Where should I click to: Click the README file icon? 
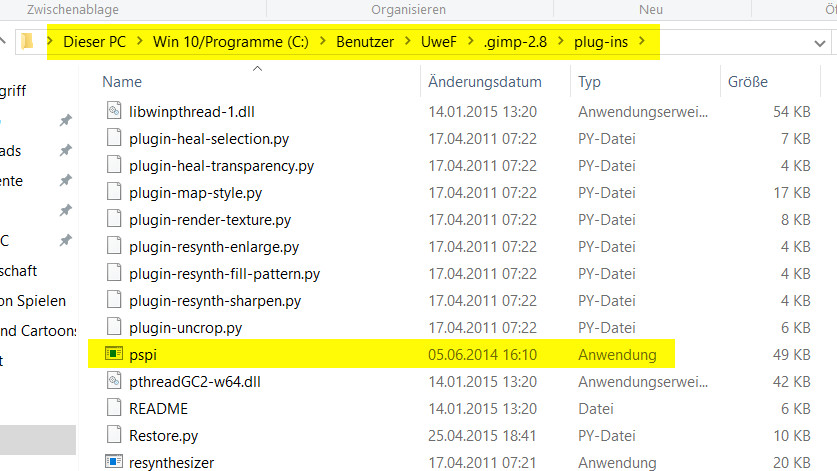click(114, 407)
